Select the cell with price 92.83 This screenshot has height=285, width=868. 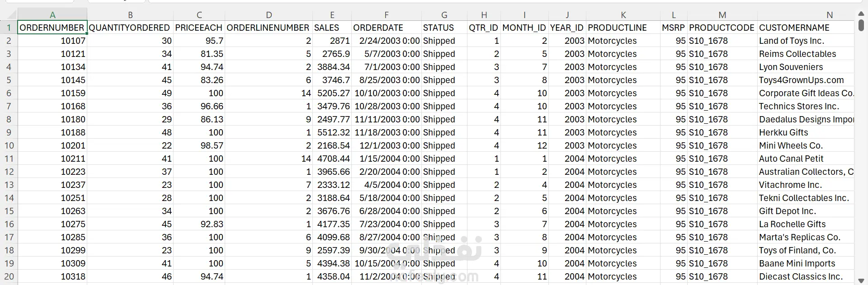point(199,224)
